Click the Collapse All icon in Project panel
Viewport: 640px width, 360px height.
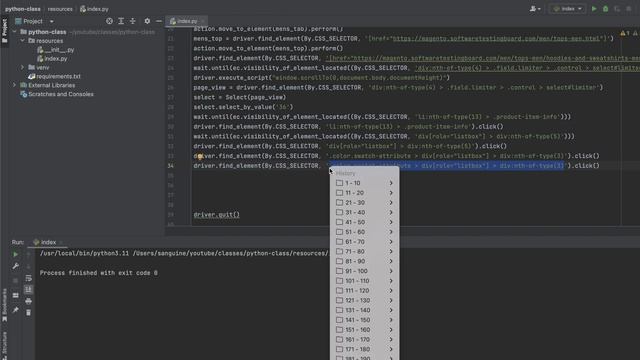133,21
